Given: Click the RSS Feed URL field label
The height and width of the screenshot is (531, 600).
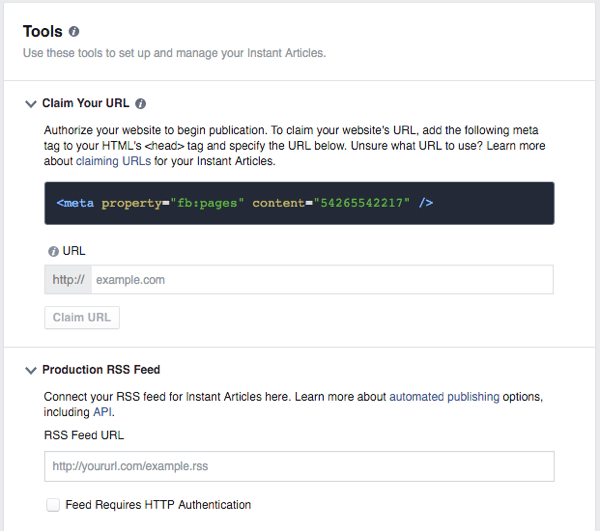Looking at the screenshot, I should pyautogui.click(x=84, y=435).
